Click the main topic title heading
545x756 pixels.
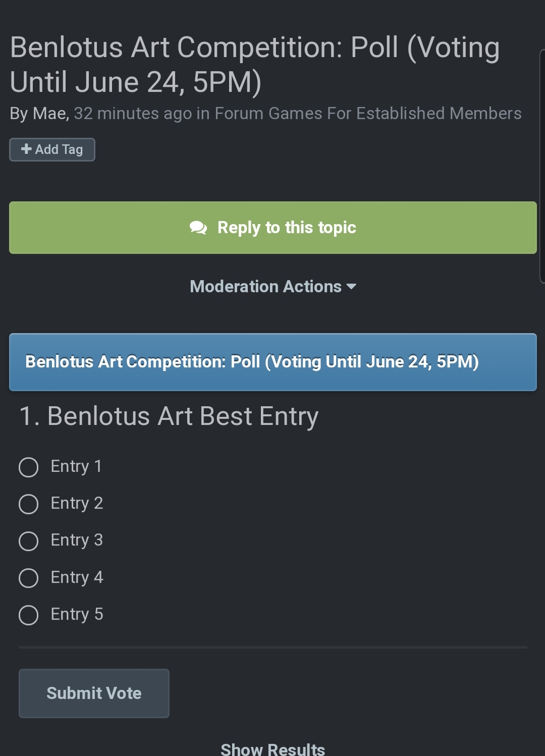[x=255, y=65]
